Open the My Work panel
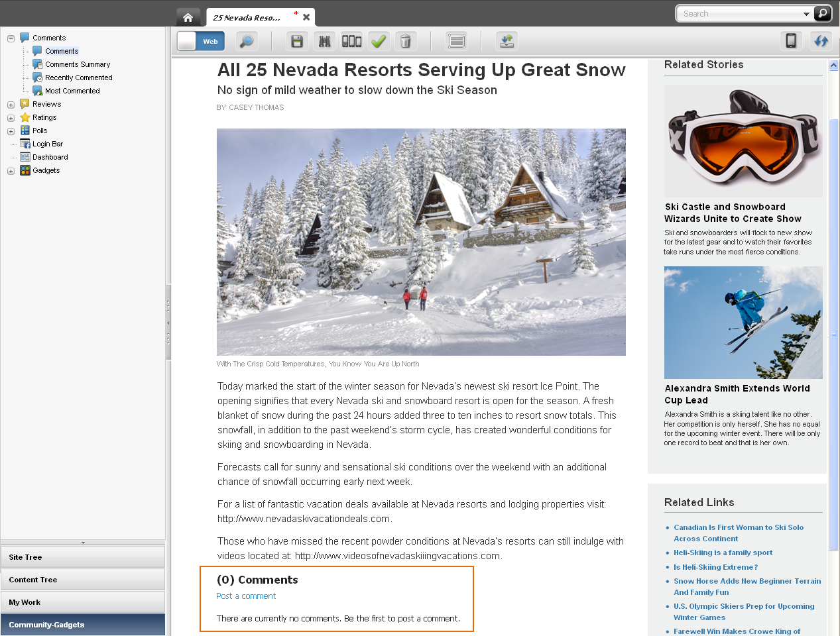 (x=83, y=602)
